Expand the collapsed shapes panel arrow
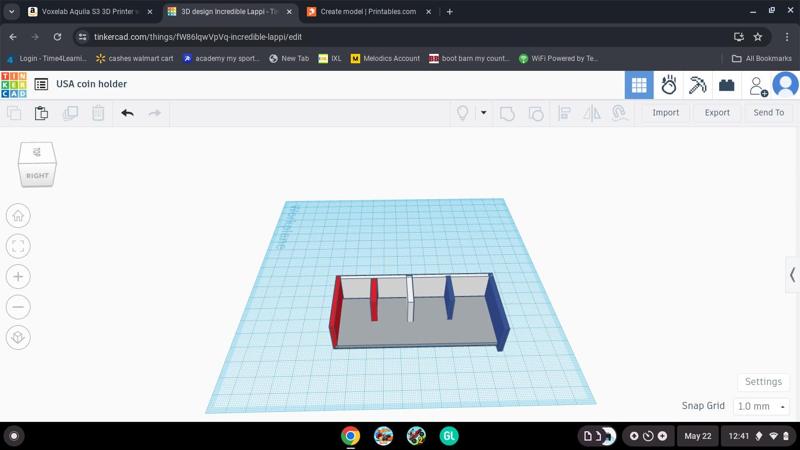The width and height of the screenshot is (800, 450). pos(792,275)
